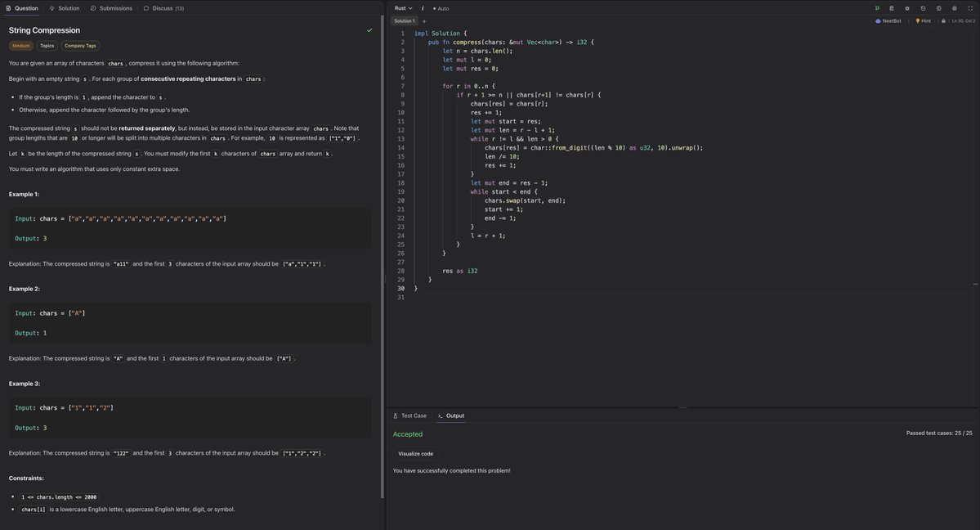
Task: Switch to the Test Case tab
Action: coord(410,415)
